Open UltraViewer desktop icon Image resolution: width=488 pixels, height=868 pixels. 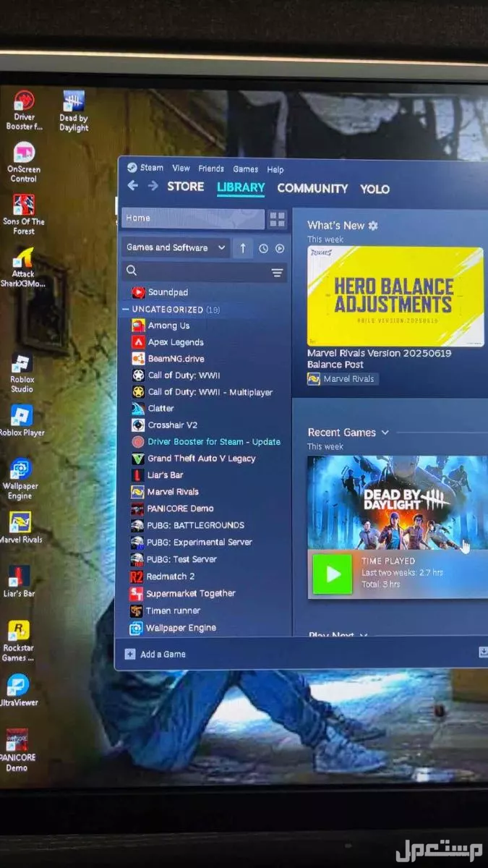coord(18,690)
